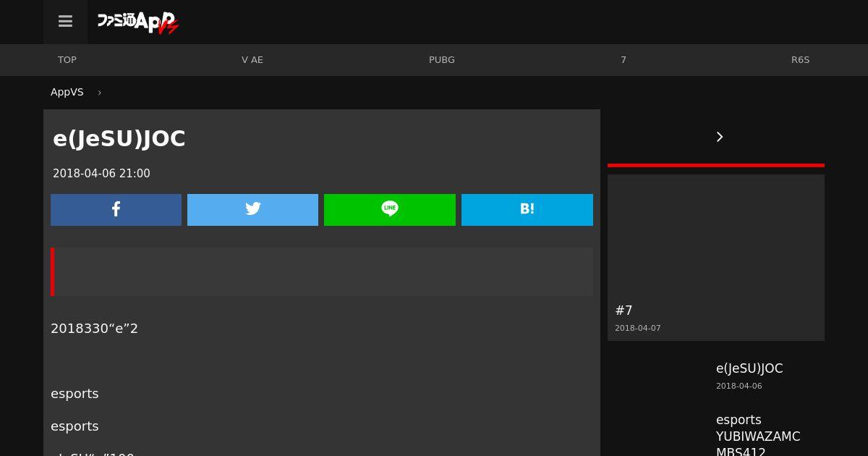Bookmark article with Hatena B! button

coord(527,209)
